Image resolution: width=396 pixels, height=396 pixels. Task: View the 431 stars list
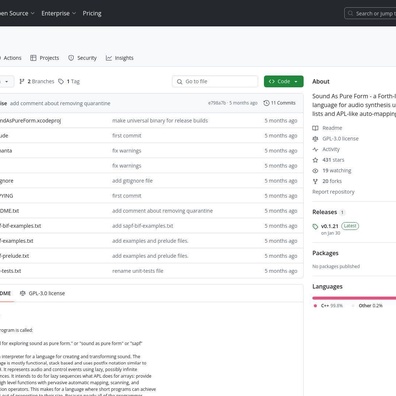pos(333,160)
